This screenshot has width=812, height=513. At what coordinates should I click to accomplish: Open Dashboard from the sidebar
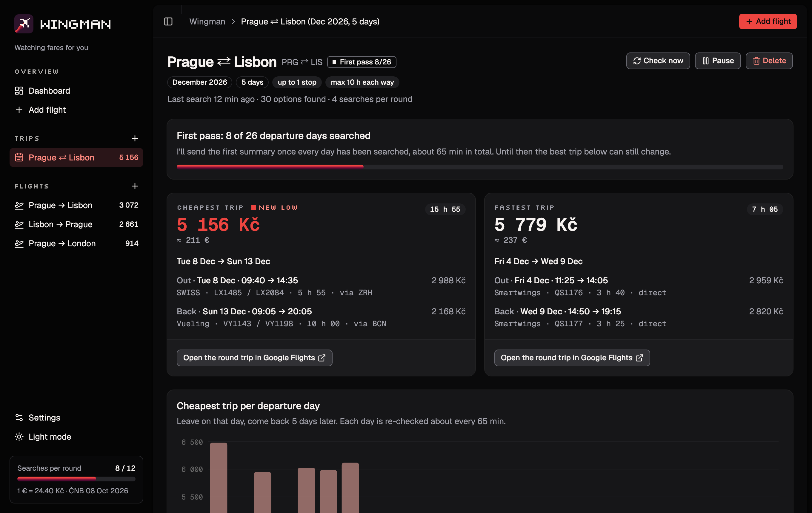click(76, 91)
